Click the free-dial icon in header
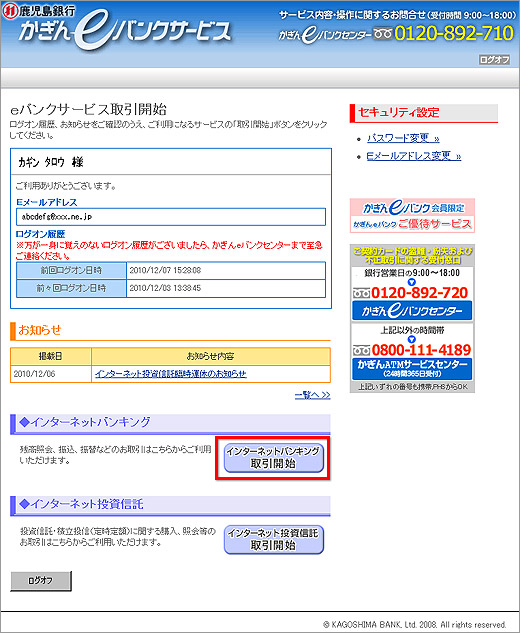The width and height of the screenshot is (520, 633). (x=383, y=33)
